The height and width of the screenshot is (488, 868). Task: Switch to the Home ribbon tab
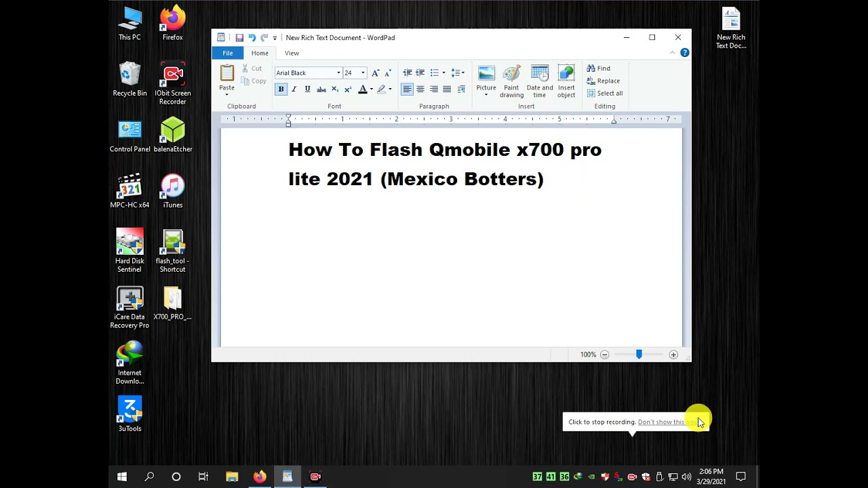260,53
